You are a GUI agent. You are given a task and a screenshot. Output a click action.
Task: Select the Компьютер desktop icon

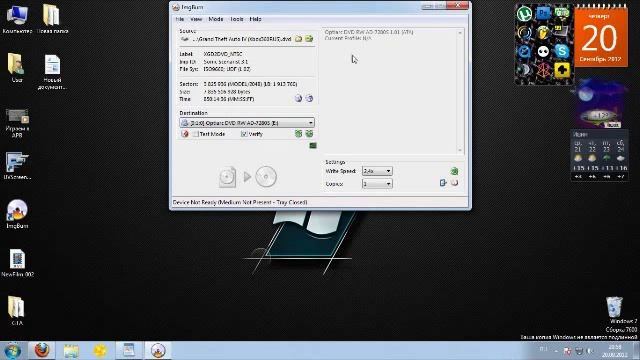(x=17, y=19)
